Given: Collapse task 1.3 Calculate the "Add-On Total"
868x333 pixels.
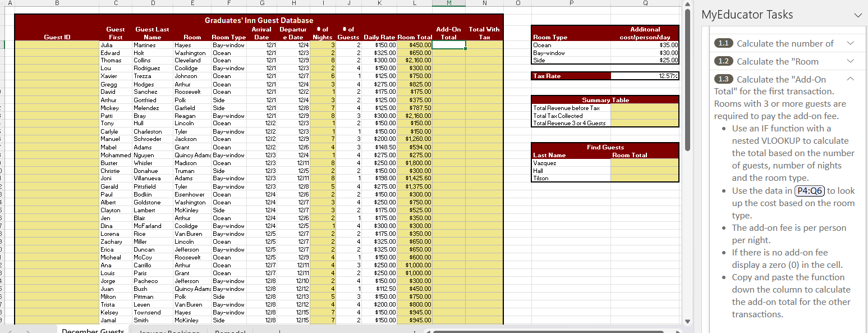Looking at the screenshot, I should 850,79.
